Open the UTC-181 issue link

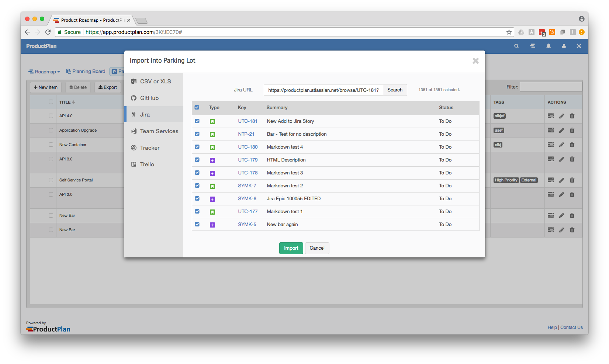click(x=248, y=121)
